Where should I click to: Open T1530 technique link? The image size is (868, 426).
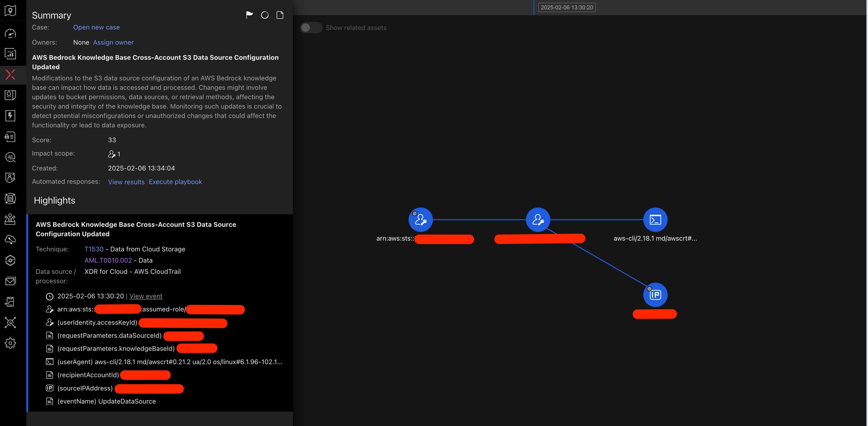(94, 249)
